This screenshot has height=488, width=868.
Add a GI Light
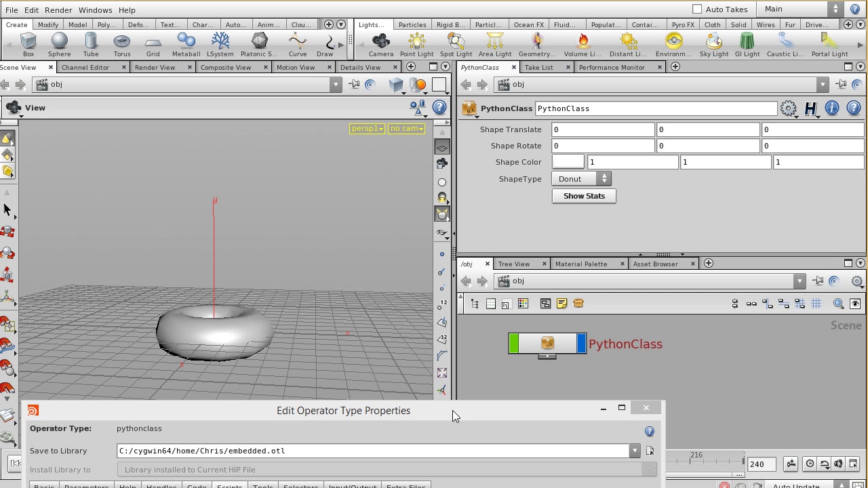tap(747, 45)
